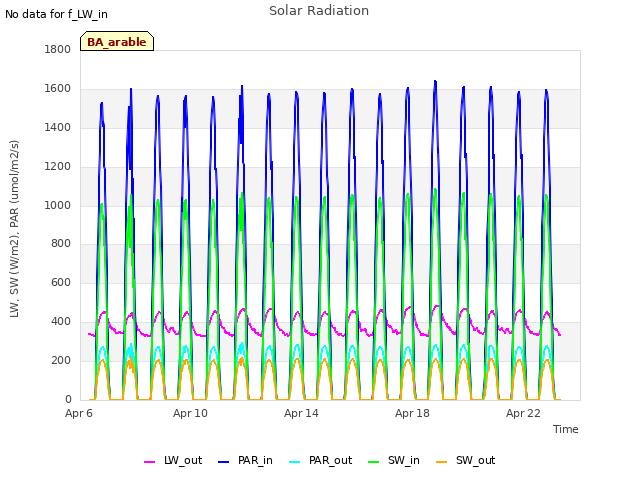Screen dimensions: 640x480
Task: Toggle the SW_out legend label
Action: [476, 460]
